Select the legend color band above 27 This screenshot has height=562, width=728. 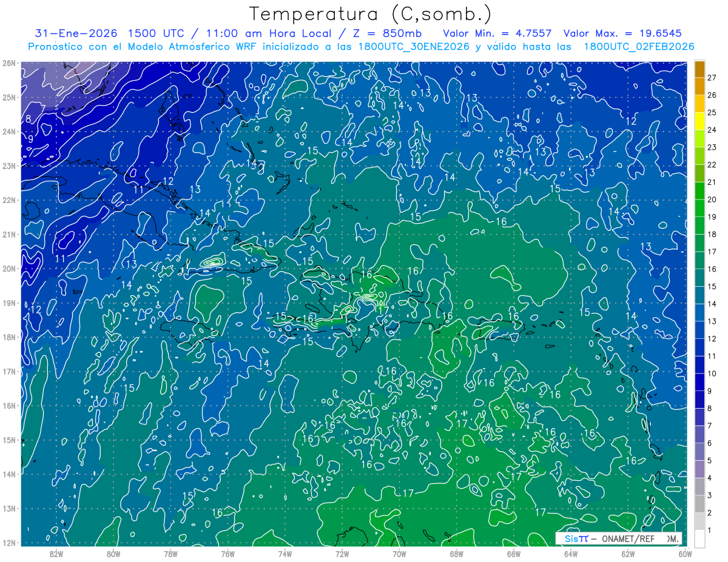[699, 69]
